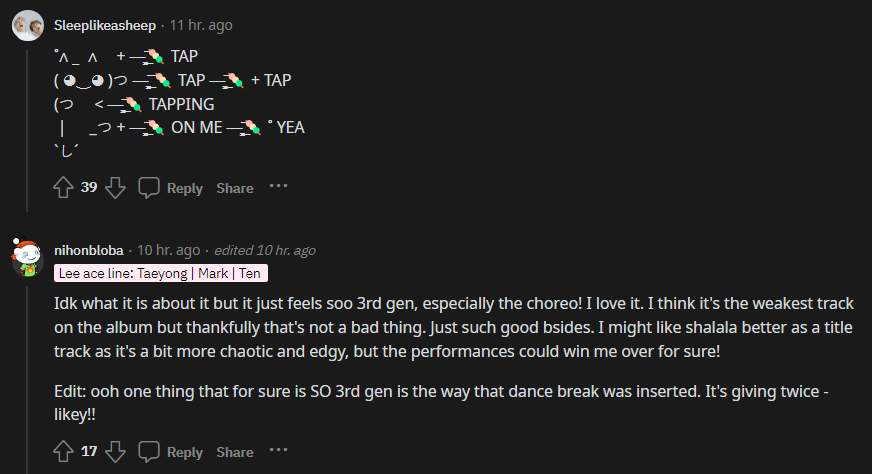Click the reply speech bubble under Sleeplikeasheep's comment

[149, 188]
